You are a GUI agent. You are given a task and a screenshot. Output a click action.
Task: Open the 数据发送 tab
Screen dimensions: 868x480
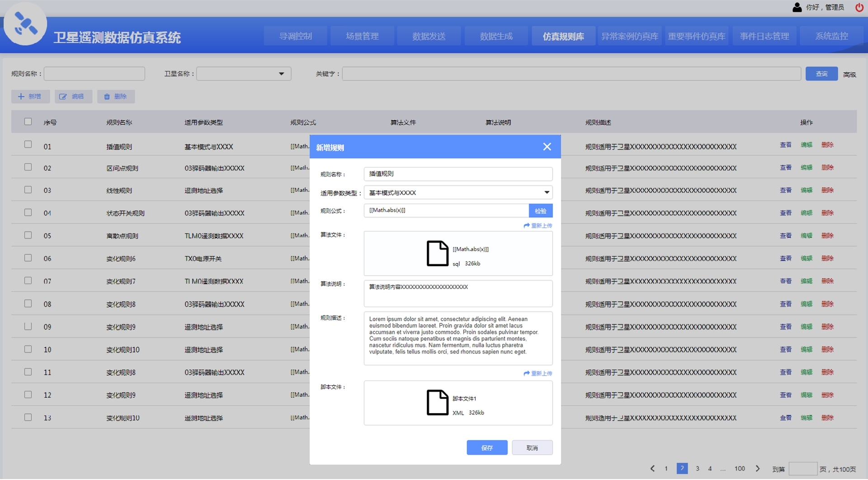click(429, 36)
